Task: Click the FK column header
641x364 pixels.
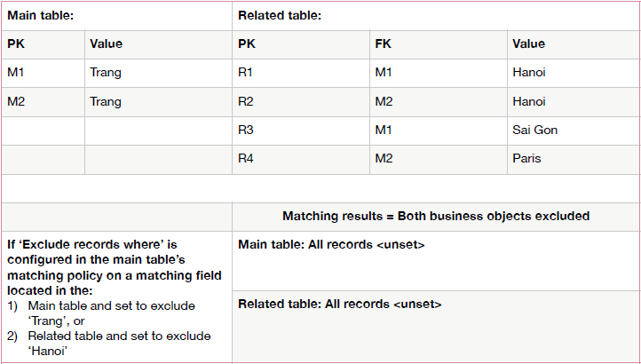Action: point(384,44)
